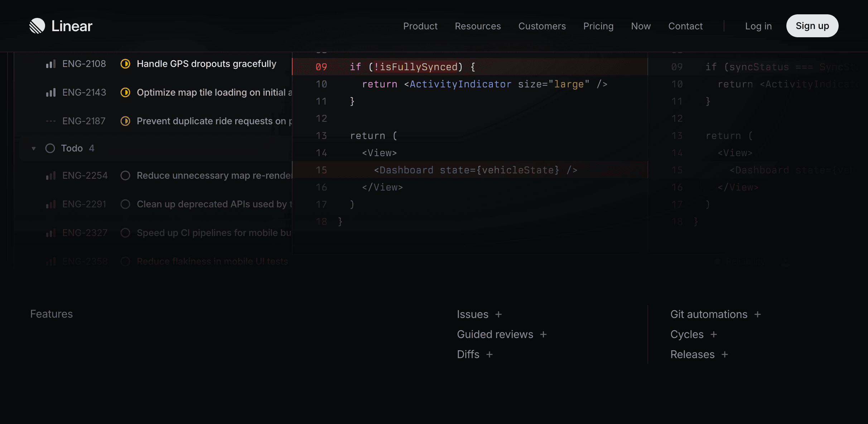Click todo status circle for ENG-2291

(x=125, y=204)
